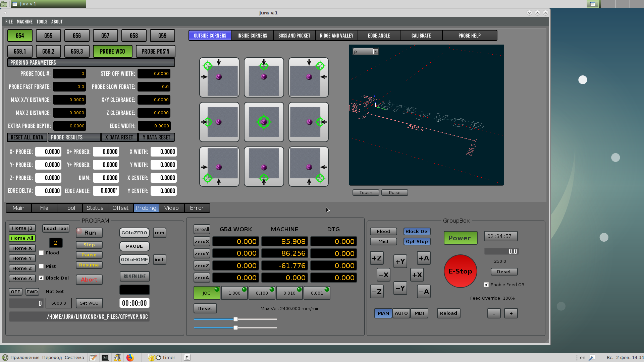Click the show desktop icon at top-left
Image resolution: width=644 pixels, height=362 pixels.
point(4,4)
